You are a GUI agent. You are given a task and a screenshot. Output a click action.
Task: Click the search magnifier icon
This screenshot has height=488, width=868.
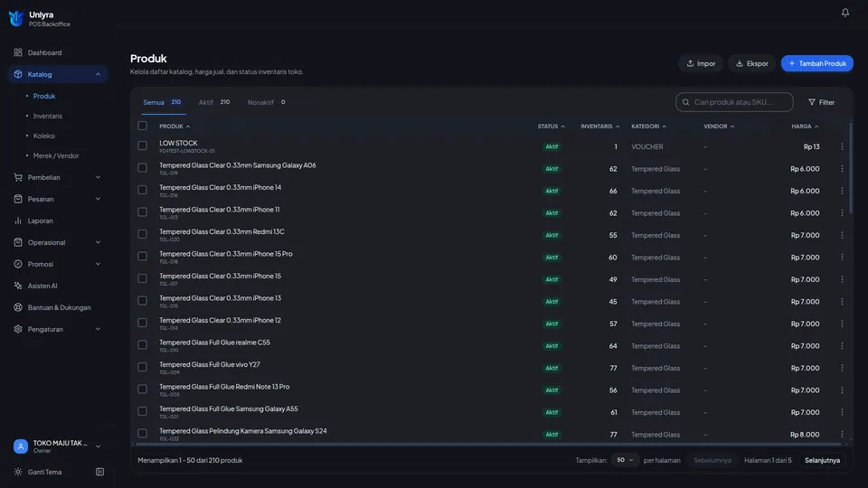pos(686,102)
